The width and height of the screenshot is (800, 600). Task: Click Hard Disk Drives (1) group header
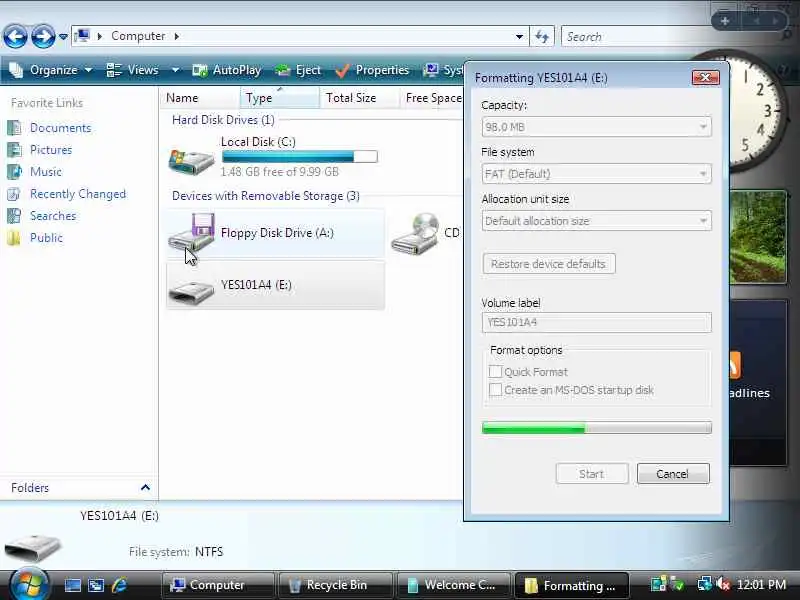[x=223, y=120]
